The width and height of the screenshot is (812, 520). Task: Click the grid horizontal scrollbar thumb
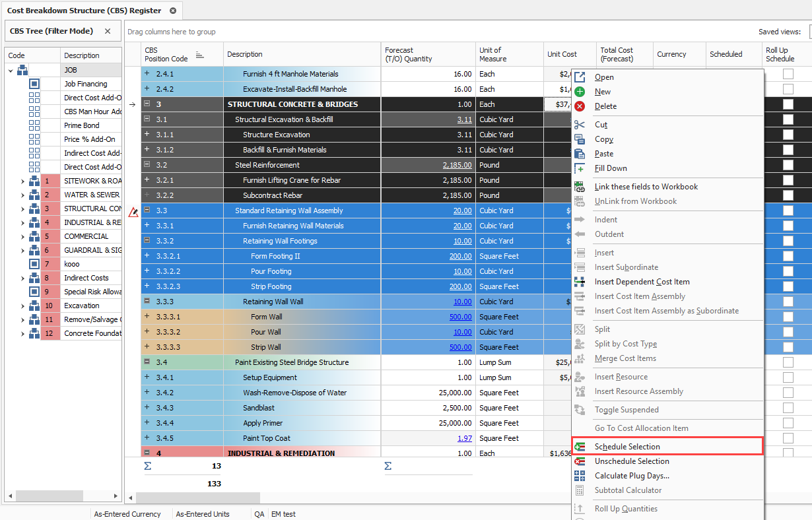point(198,498)
